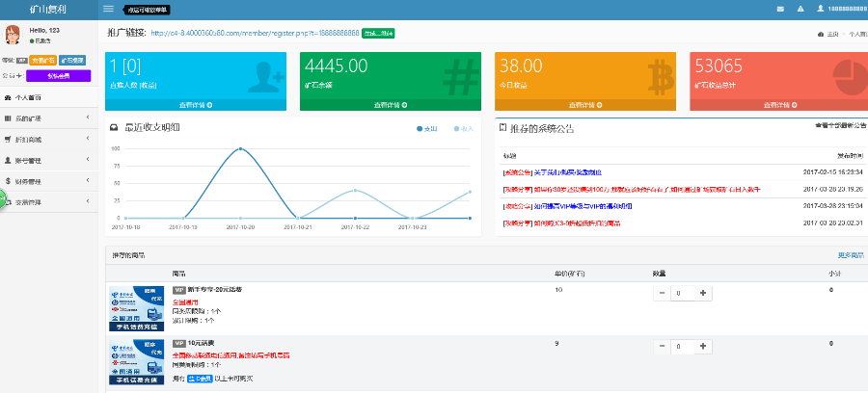Click the add-user icon on blue card

(x=265, y=76)
